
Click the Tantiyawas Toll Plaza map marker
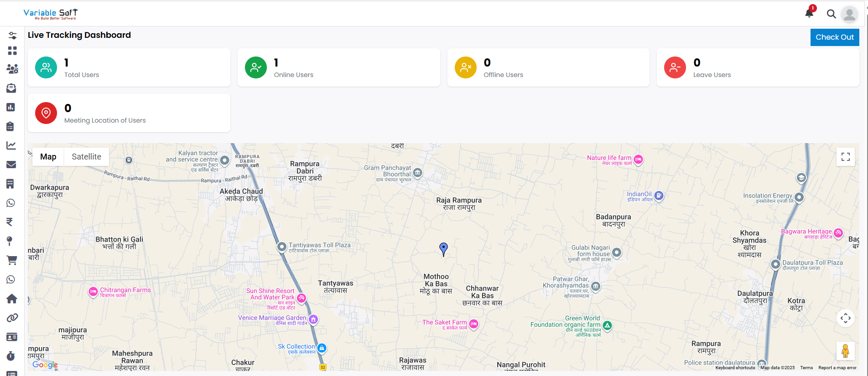282,247
